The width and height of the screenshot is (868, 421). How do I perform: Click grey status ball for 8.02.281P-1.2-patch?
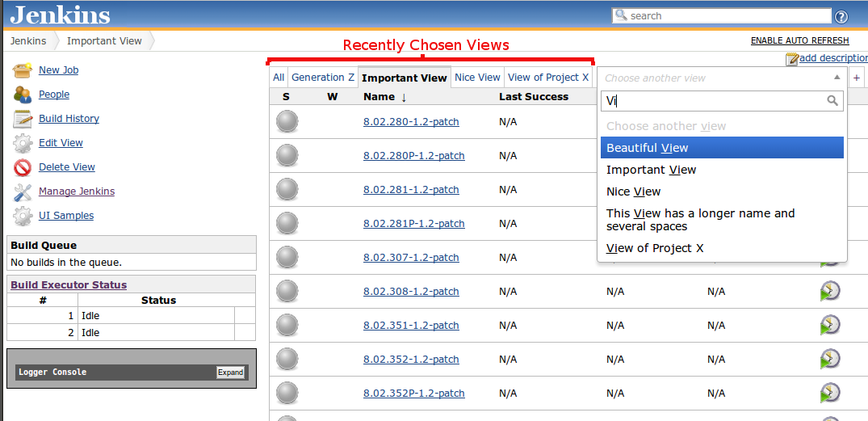[x=287, y=223]
